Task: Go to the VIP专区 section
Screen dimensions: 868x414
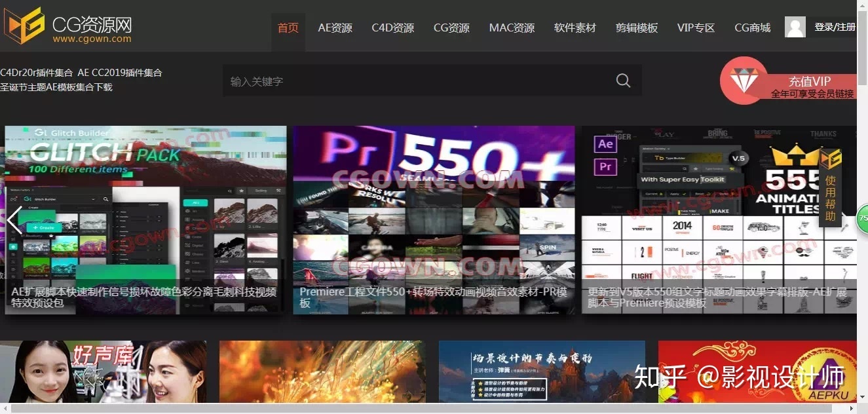Action: [x=696, y=28]
